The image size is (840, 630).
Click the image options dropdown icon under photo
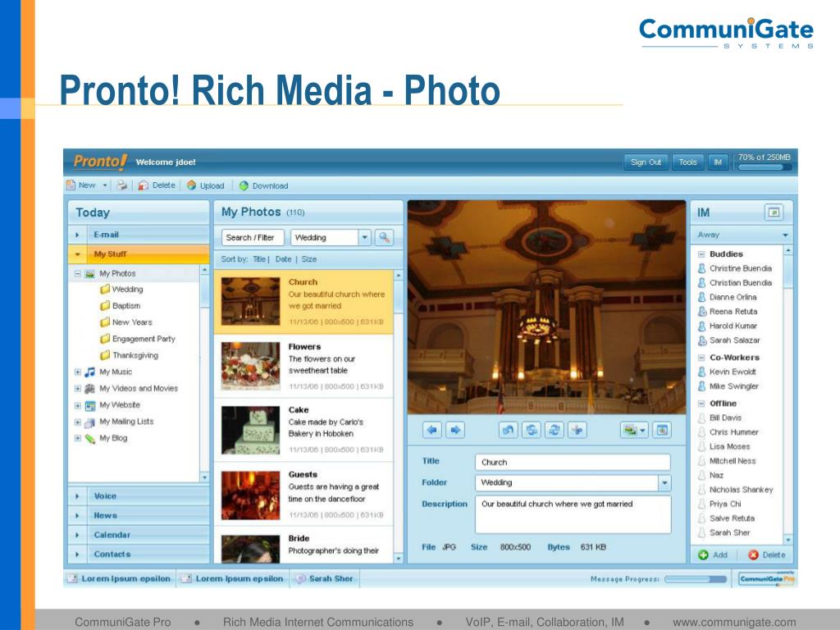click(x=634, y=430)
